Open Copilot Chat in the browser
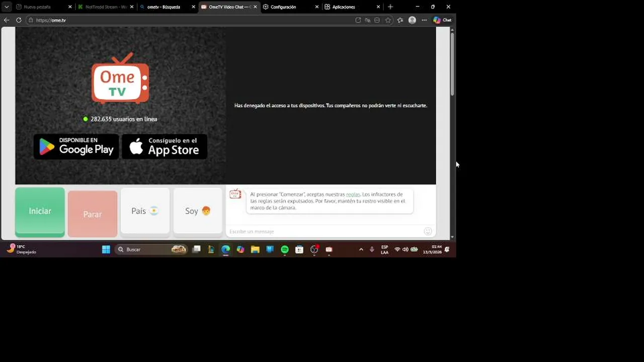 pyautogui.click(x=442, y=20)
